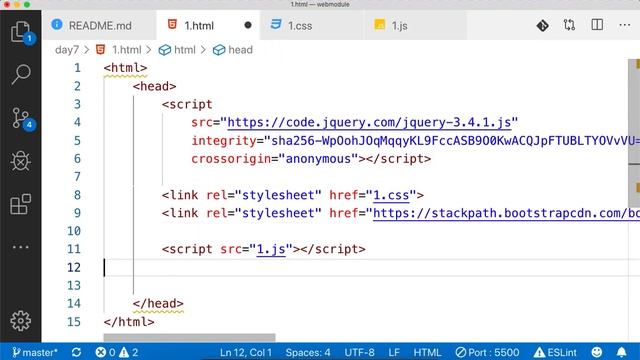Change indentation via Spaces: 4

308,352
